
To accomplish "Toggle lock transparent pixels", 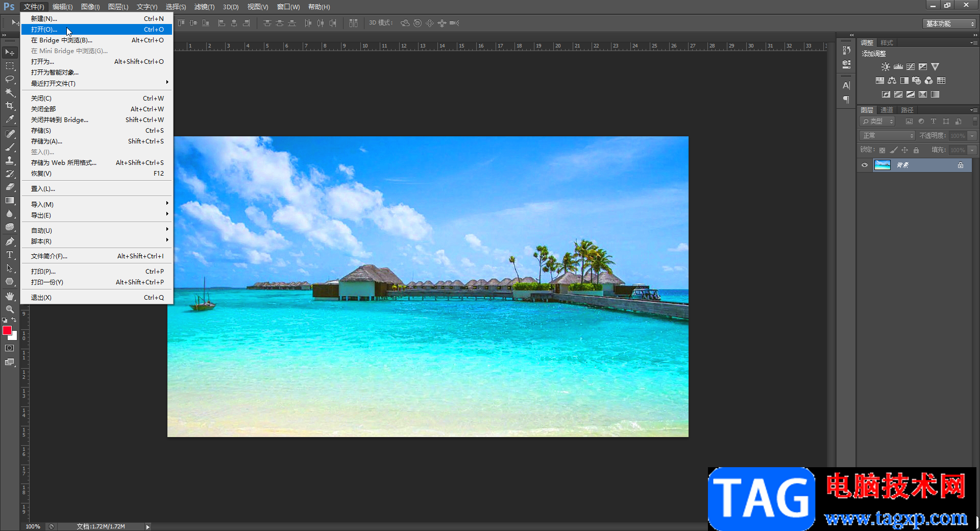I will click(x=882, y=150).
